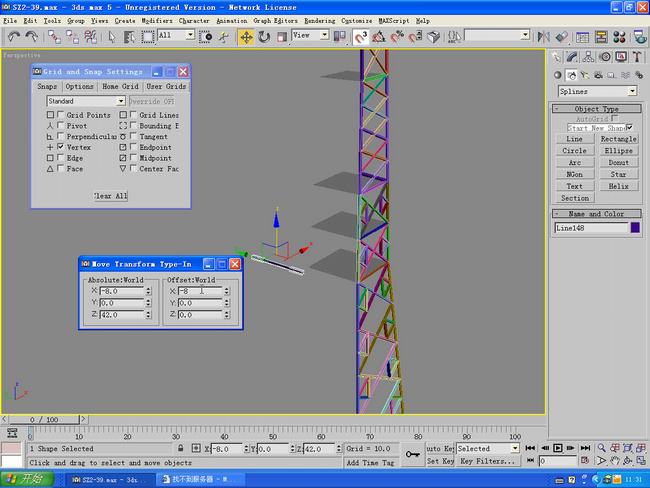Open the Hierarchy command panel tab
The height and width of the screenshot is (488, 650).
click(x=588, y=56)
